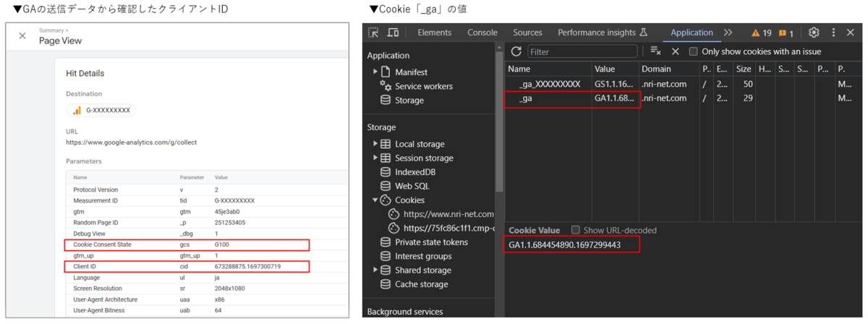The width and height of the screenshot is (868, 324).
Task: Click the Local storage grid icon
Action: 386,144
